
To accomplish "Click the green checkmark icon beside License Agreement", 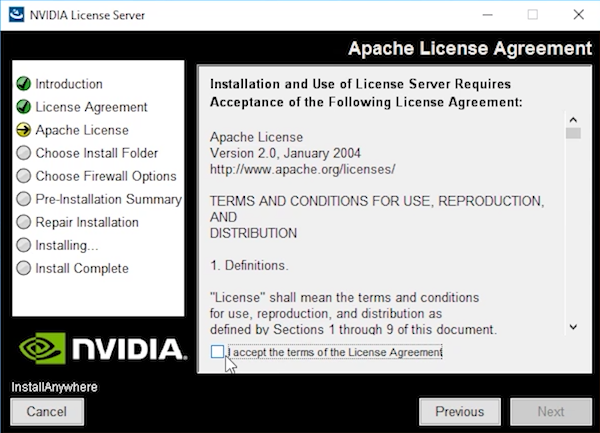I will point(24,107).
